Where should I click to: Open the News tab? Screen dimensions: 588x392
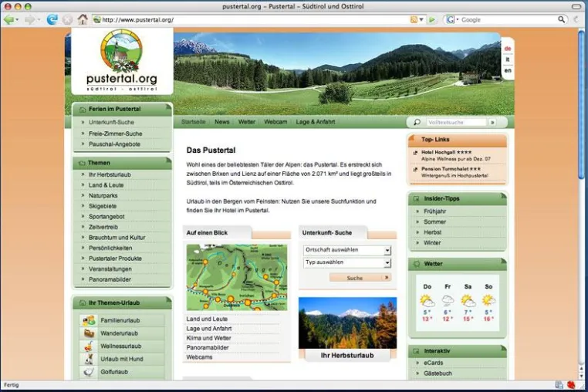(222, 122)
